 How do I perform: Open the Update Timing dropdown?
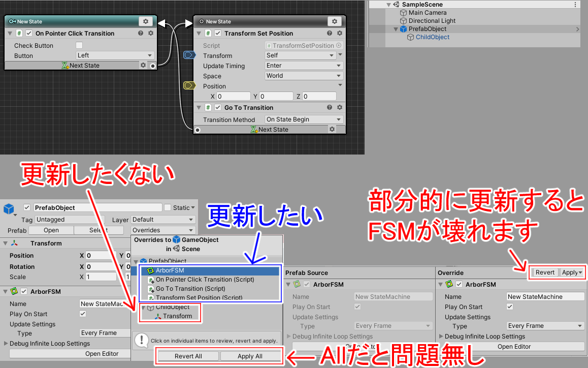(304, 66)
